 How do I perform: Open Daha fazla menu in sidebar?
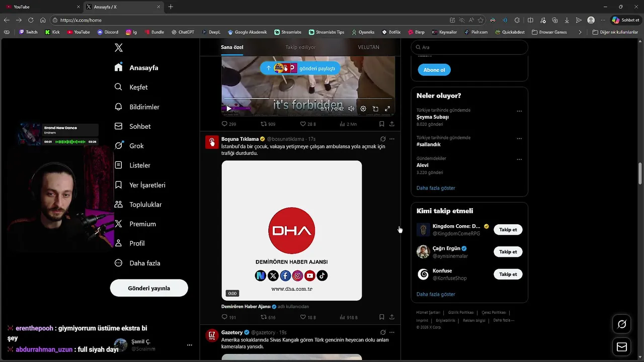(137, 263)
